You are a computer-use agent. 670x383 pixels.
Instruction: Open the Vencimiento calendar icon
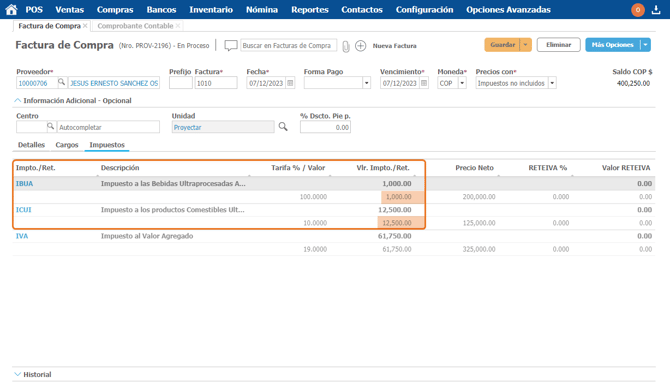point(424,83)
